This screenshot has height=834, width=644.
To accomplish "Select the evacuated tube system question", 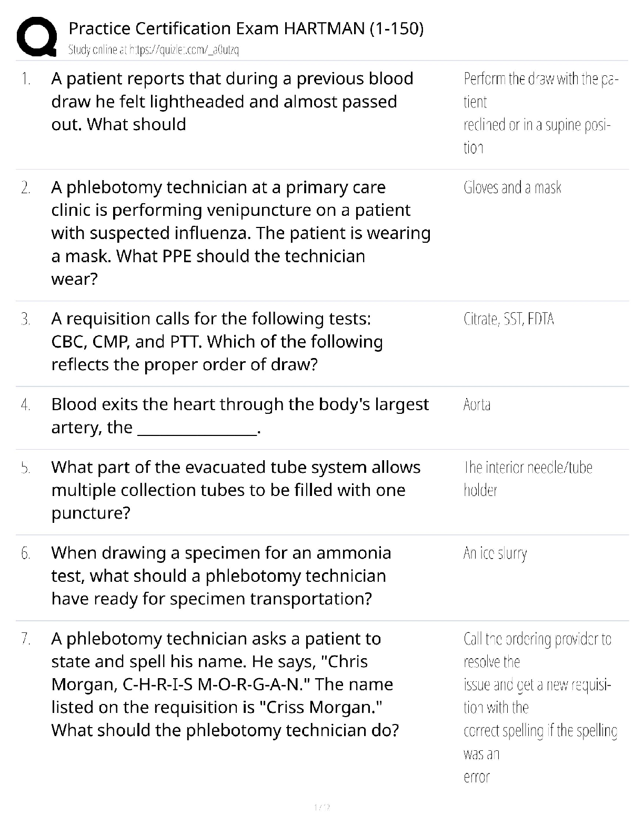I will [x=236, y=490].
